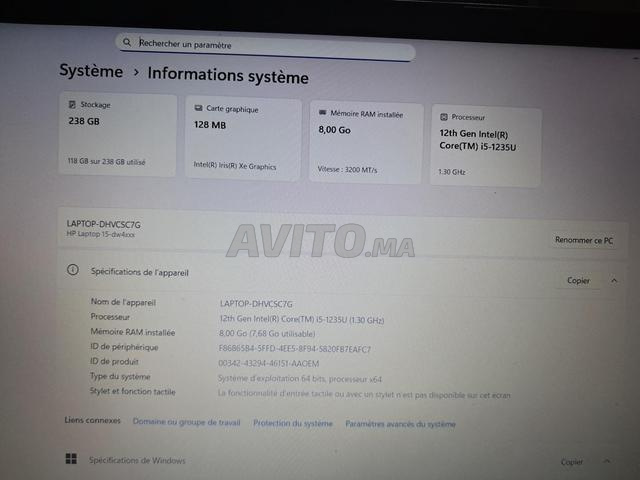Viewport: 640px width, 480px height.
Task: Click 'HP Laptop 15-dw4xxx' model text
Action: [100, 234]
